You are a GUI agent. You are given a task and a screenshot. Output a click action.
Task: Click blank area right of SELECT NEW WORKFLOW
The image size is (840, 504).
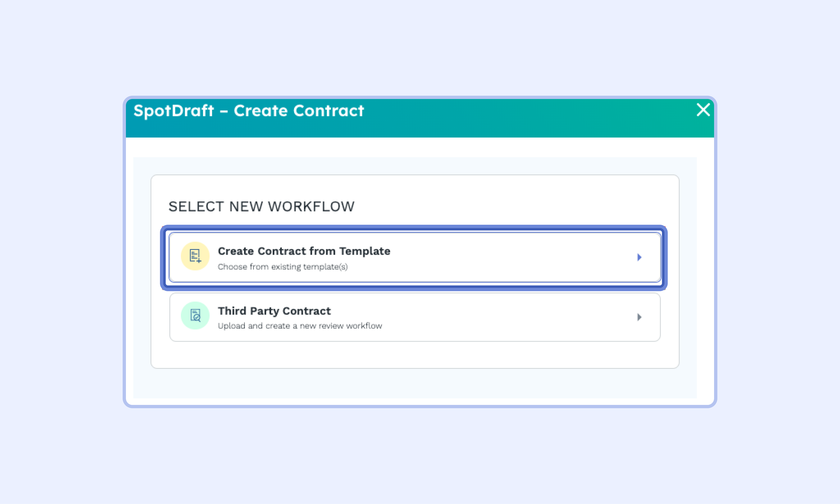(509, 206)
